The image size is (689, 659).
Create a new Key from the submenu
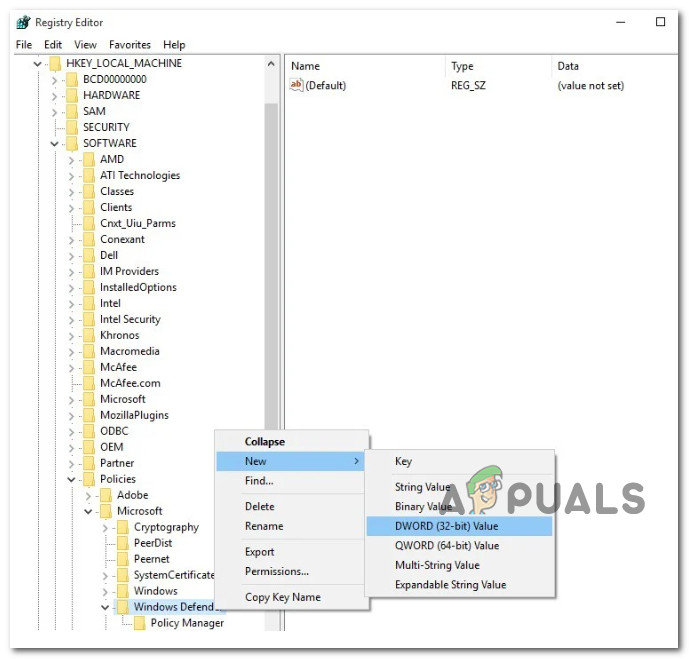point(459,461)
